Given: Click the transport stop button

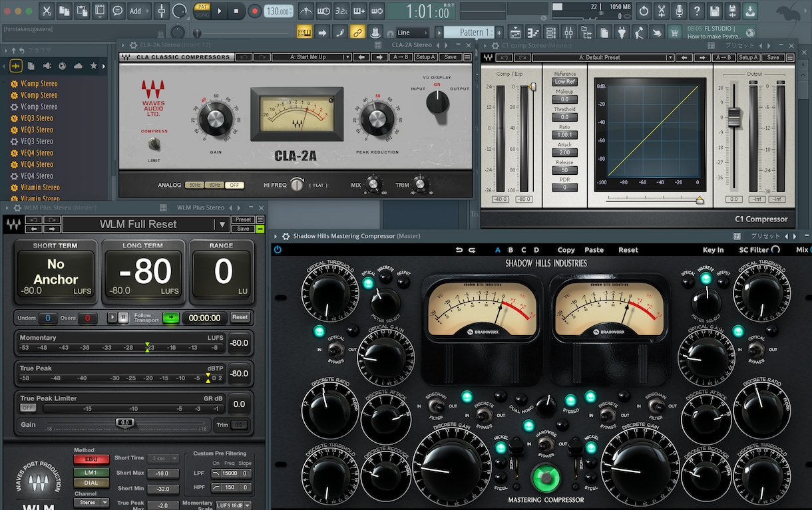Looking at the screenshot, I should coord(236,11).
